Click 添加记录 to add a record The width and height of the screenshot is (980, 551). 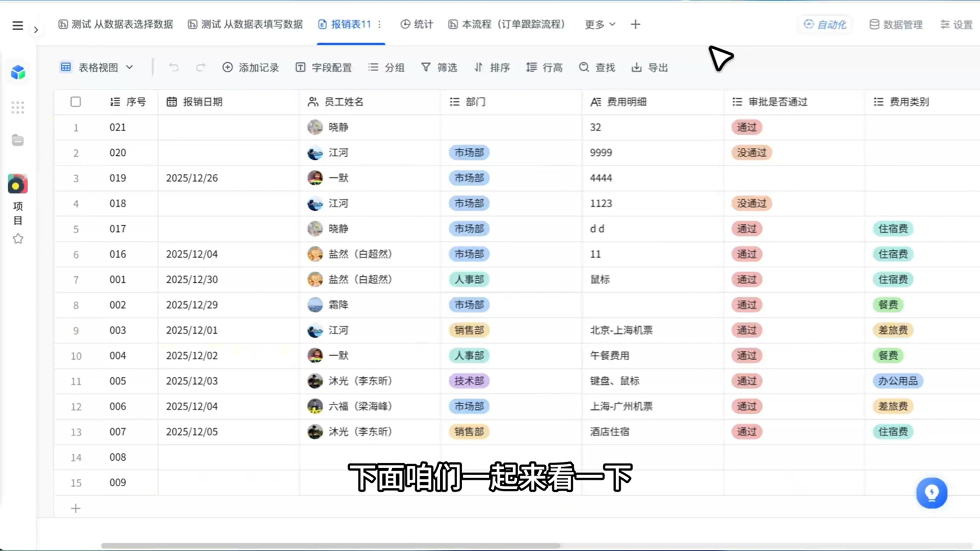250,67
